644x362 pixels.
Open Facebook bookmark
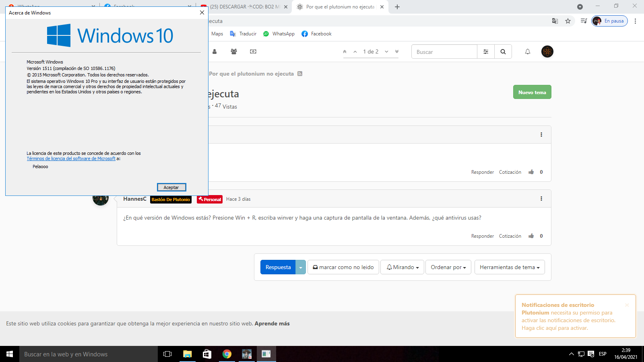(x=317, y=34)
